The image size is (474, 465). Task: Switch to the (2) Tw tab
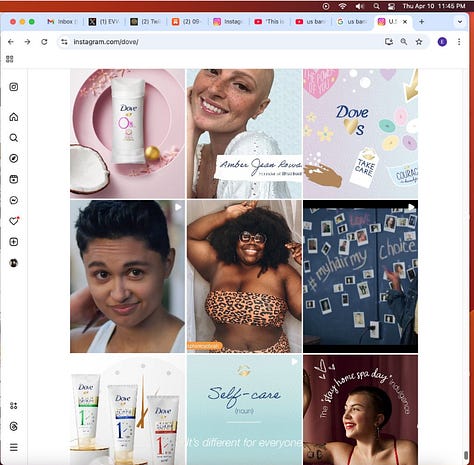[145, 22]
